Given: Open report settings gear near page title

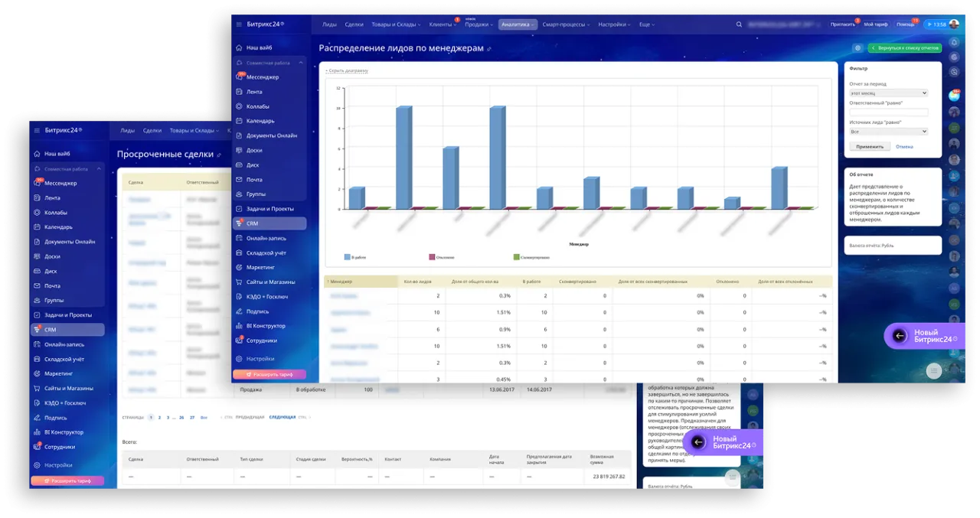Looking at the screenshot, I should coord(857,48).
